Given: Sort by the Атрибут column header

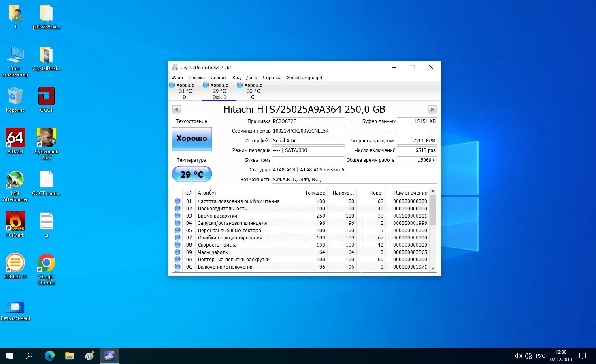Looking at the screenshot, I should pyautogui.click(x=247, y=193).
